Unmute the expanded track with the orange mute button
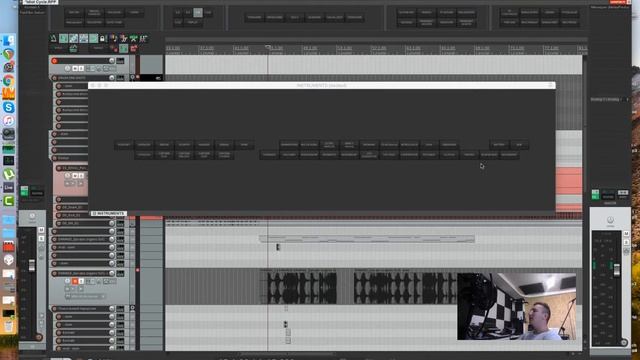This screenshot has height=360, width=640. 75,281
